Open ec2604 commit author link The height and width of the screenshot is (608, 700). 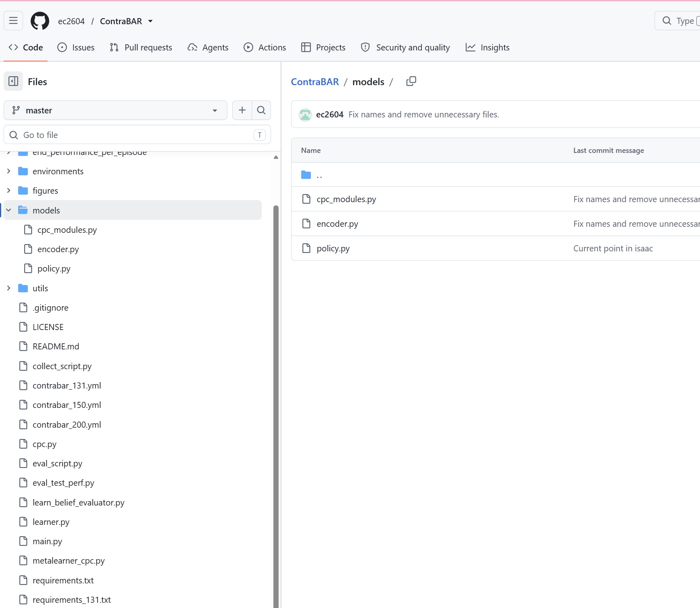click(x=330, y=115)
